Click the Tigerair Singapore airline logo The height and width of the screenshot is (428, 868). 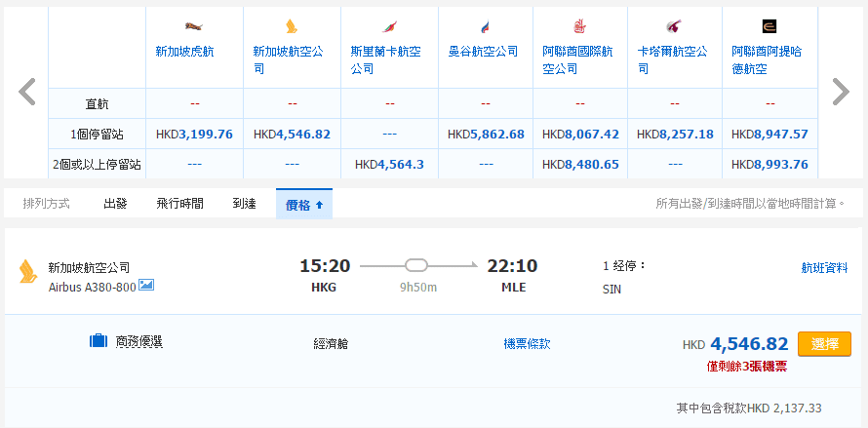(x=194, y=26)
